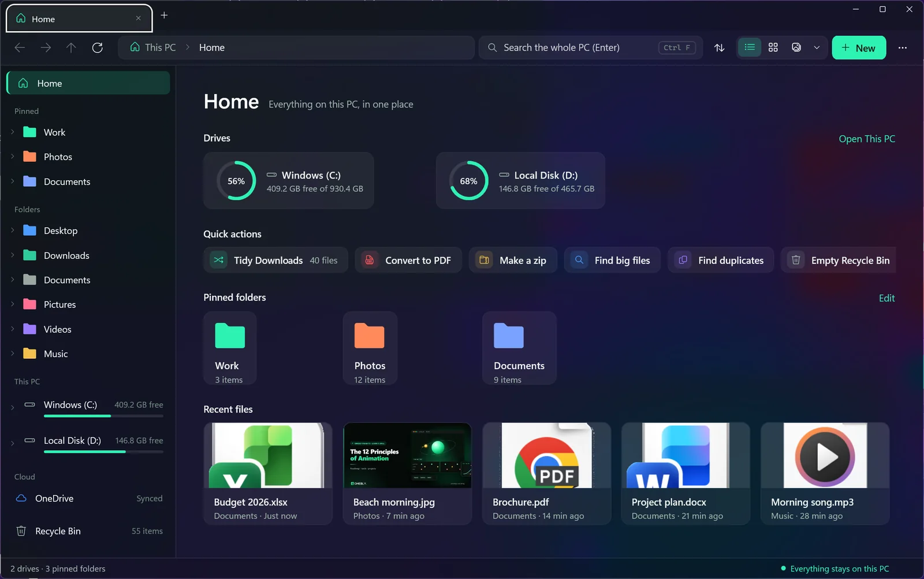Open Music folder in sidebar
Image resolution: width=924 pixels, height=579 pixels.
(x=88, y=354)
